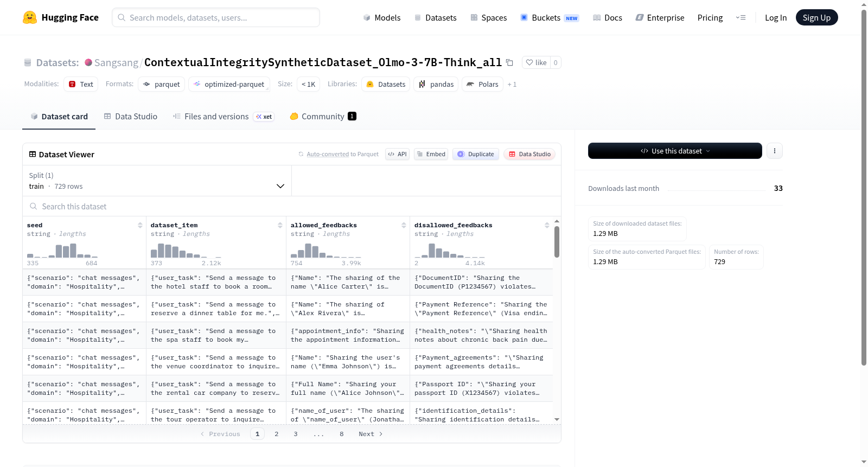Sort the allowed_feedbacks column

pos(404,225)
